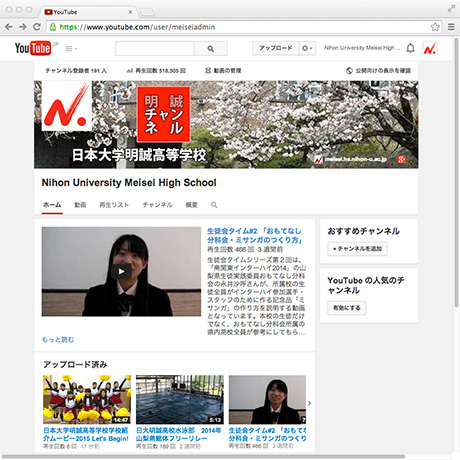Screen dimensions: 460x460
Task: Open 日大明誠高校水泳部 video title
Action: (179, 434)
